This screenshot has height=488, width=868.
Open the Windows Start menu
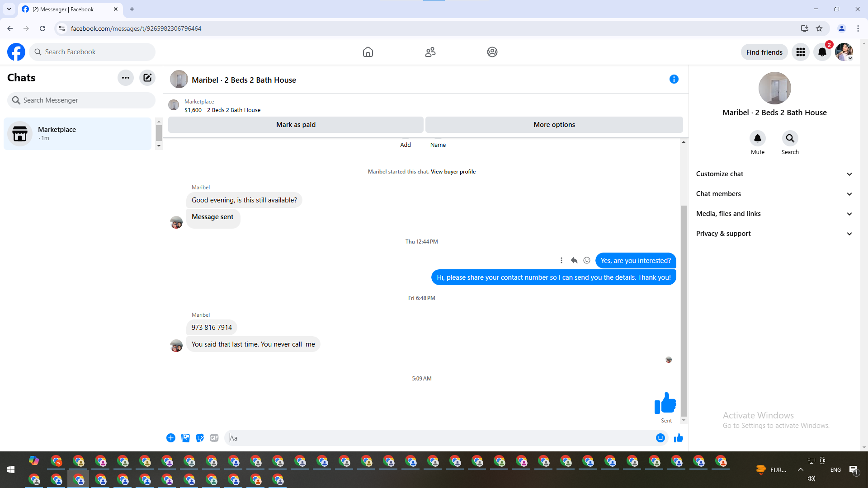tap(11, 470)
